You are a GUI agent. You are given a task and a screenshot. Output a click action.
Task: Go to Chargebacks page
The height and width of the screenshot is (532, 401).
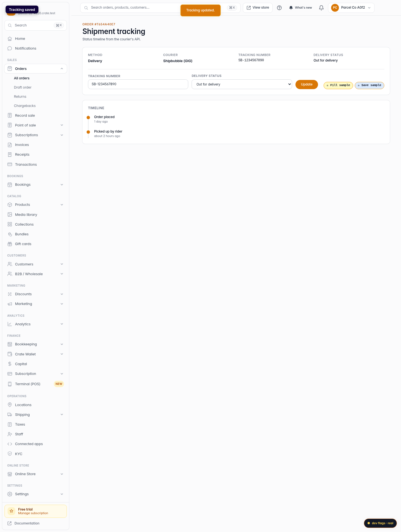coord(25,106)
